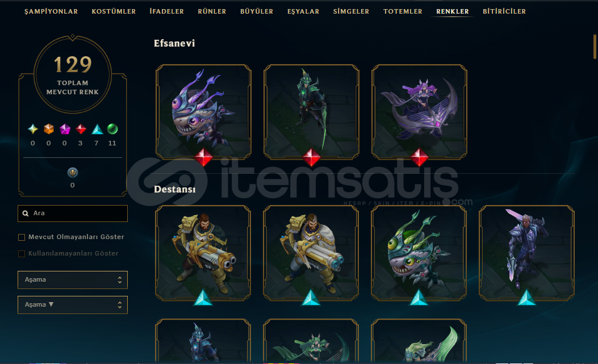Click the cyan pyramid gem counter icon
598x364 pixels.
(97, 129)
